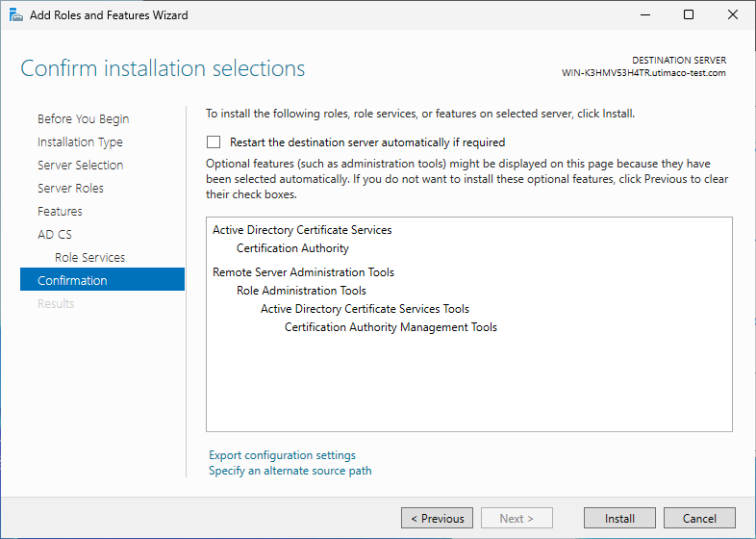Start installation with the Install button
This screenshot has width=756, height=539.
(619, 518)
